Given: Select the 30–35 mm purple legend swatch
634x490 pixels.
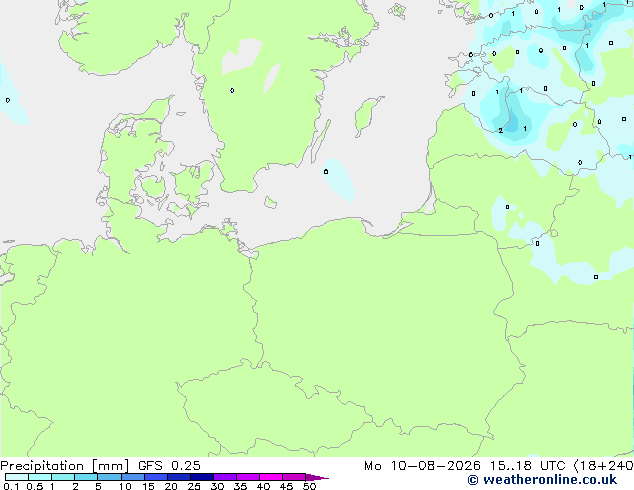Looking at the screenshot, I should 225,477.
